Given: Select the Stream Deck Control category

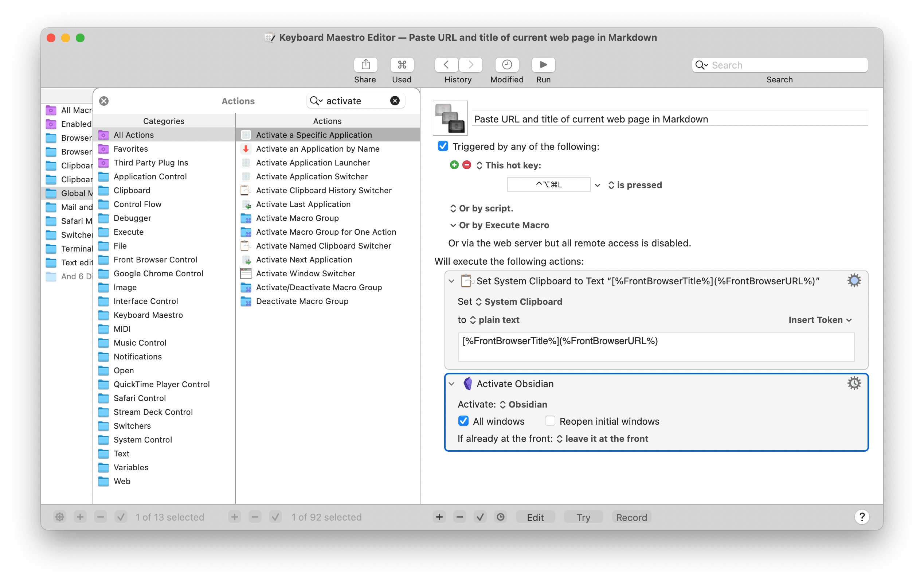Looking at the screenshot, I should pyautogui.click(x=164, y=412).
